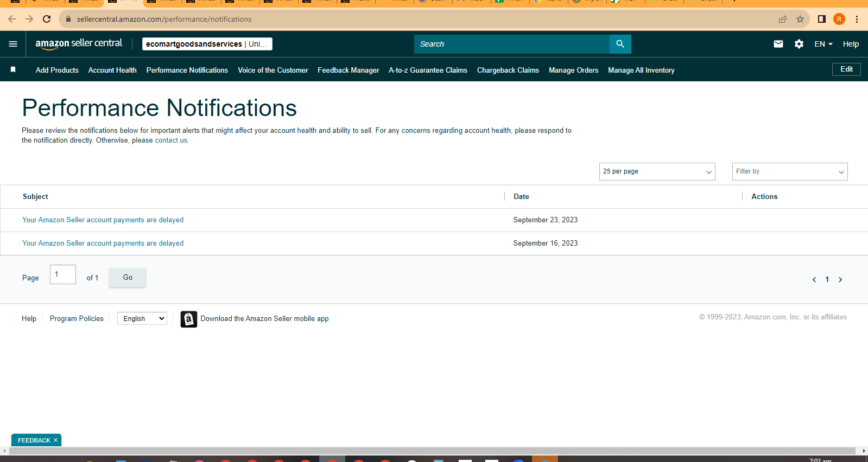Toggle the browser side panel

[822, 19]
